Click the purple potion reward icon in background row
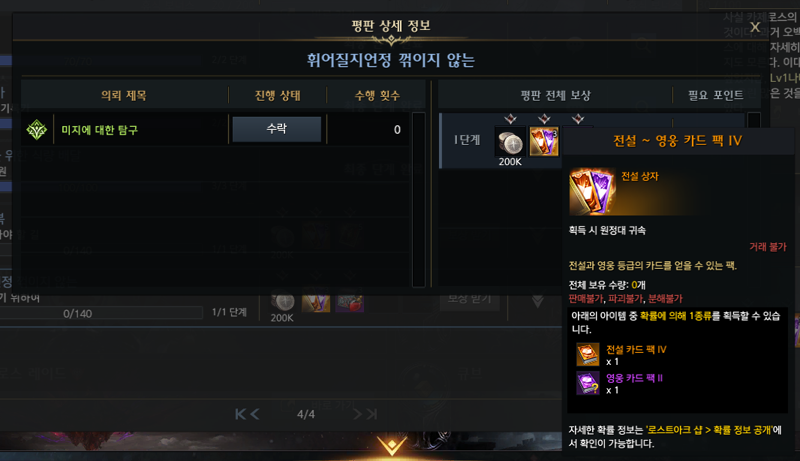800x461 pixels. pos(349,301)
